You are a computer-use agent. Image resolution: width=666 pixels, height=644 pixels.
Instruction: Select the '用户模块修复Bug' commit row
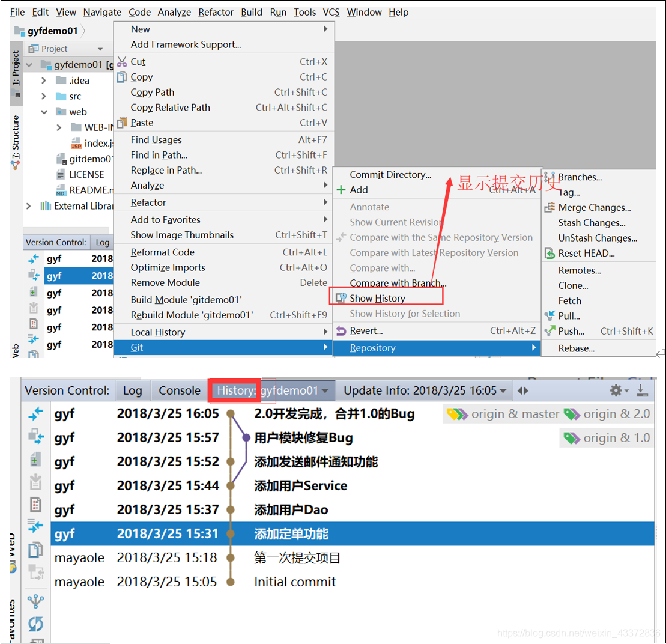pos(352,437)
